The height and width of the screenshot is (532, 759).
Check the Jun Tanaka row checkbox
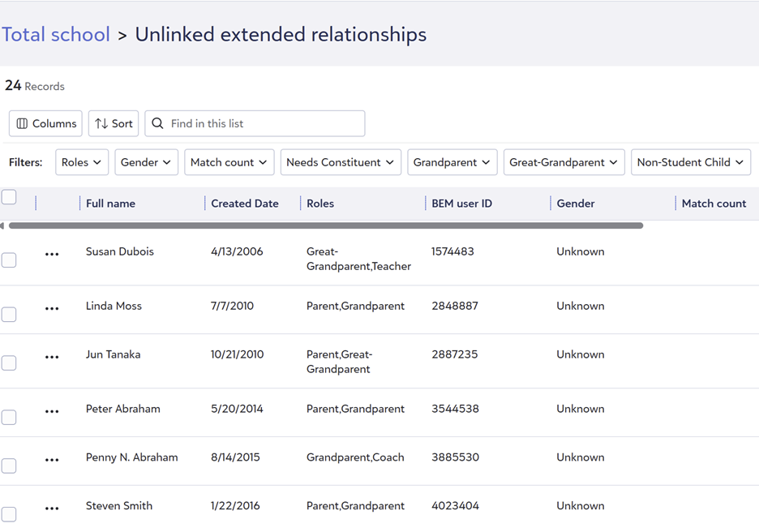9,363
